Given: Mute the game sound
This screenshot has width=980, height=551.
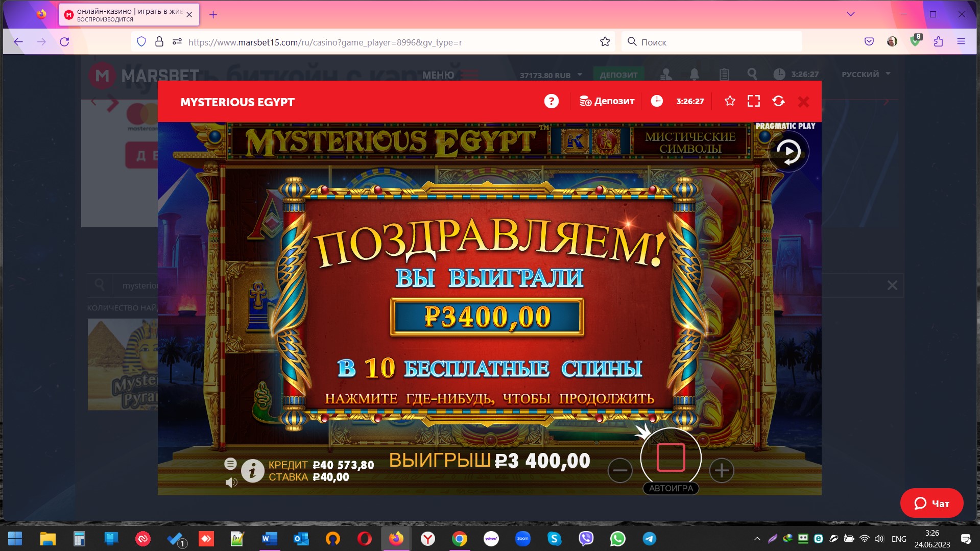Looking at the screenshot, I should coord(231,482).
